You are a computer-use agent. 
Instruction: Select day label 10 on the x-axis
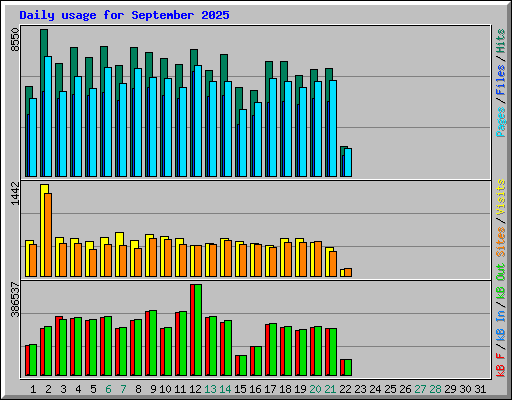click(x=165, y=389)
